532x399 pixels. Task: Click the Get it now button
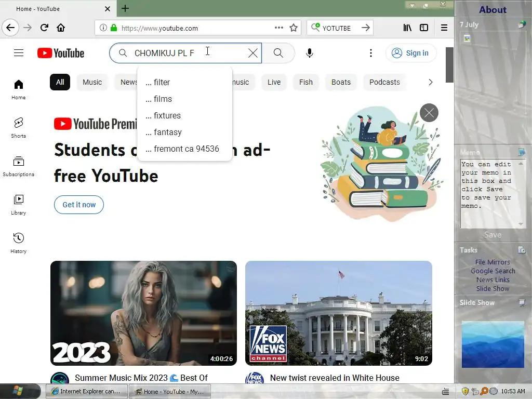pos(79,205)
